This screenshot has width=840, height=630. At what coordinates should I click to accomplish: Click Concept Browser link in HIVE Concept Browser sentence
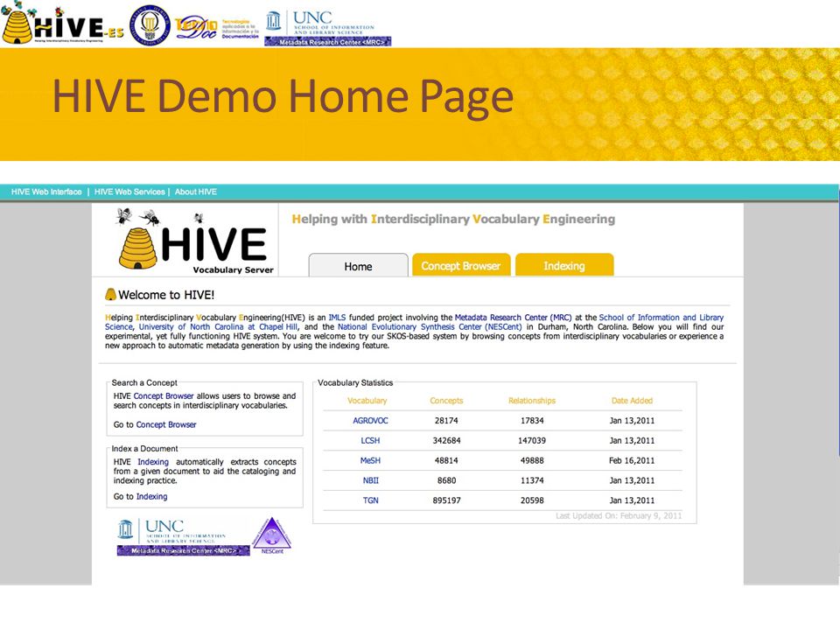tap(164, 395)
